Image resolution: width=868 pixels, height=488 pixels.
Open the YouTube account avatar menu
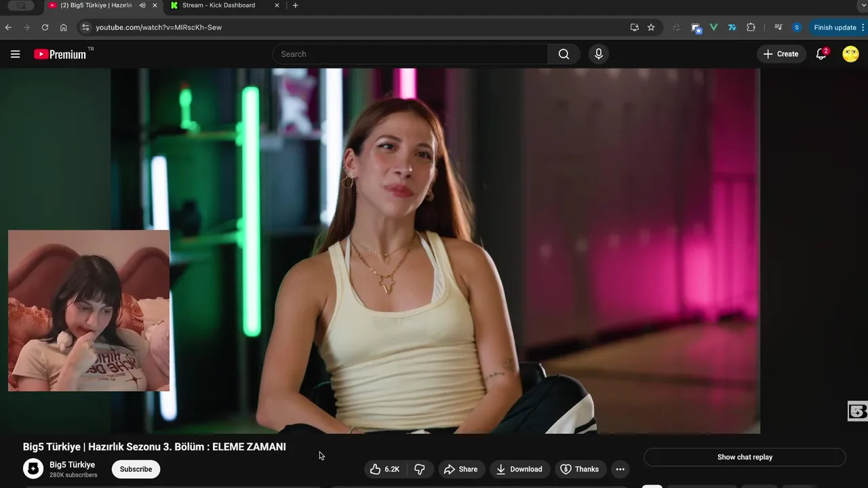pos(850,54)
